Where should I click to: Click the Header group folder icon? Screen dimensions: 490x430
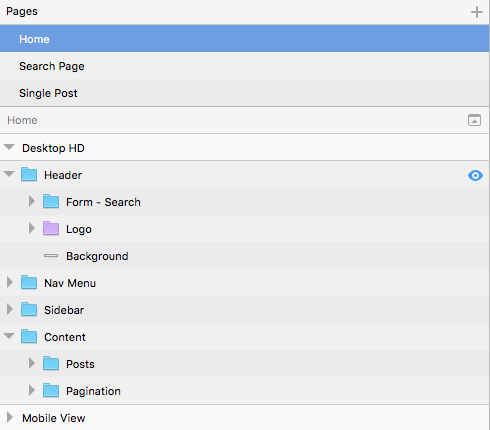[29, 175]
